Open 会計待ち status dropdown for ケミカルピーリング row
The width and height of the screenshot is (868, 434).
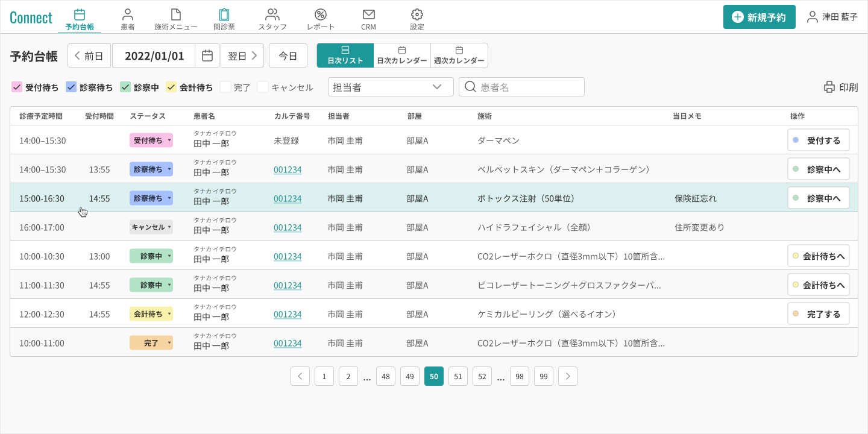(x=151, y=313)
